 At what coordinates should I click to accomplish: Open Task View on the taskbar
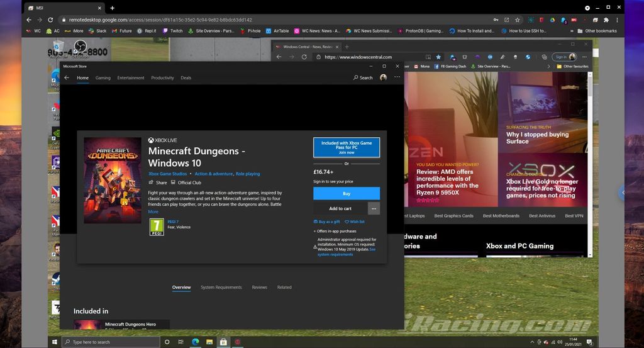[180, 342]
